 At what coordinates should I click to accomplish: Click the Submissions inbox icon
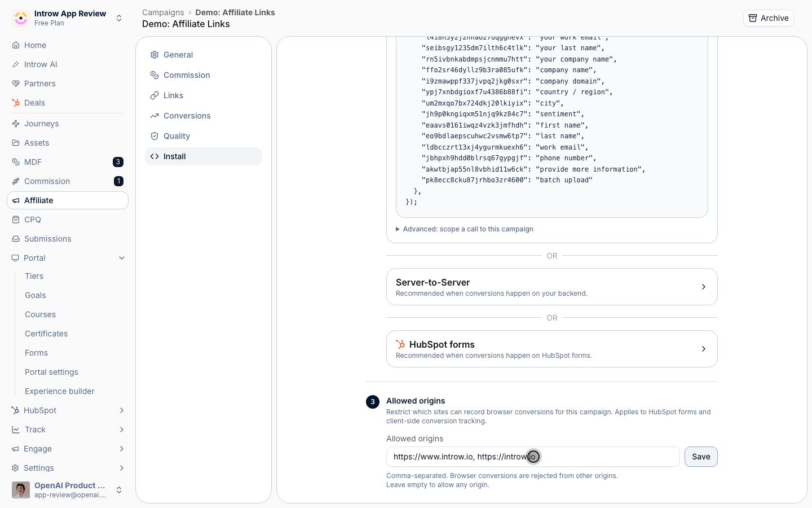tap(16, 239)
